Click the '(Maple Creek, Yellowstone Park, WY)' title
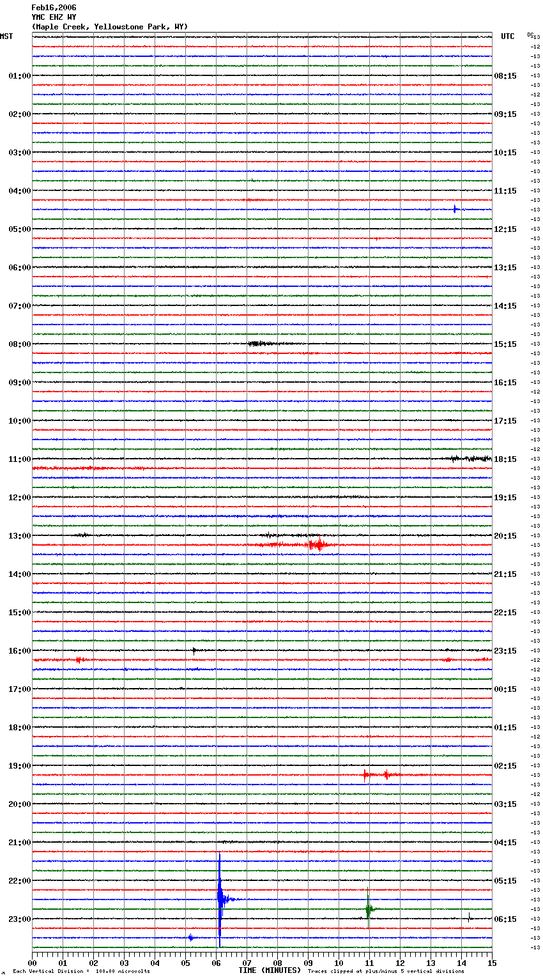The image size is (543, 980). [x=110, y=27]
